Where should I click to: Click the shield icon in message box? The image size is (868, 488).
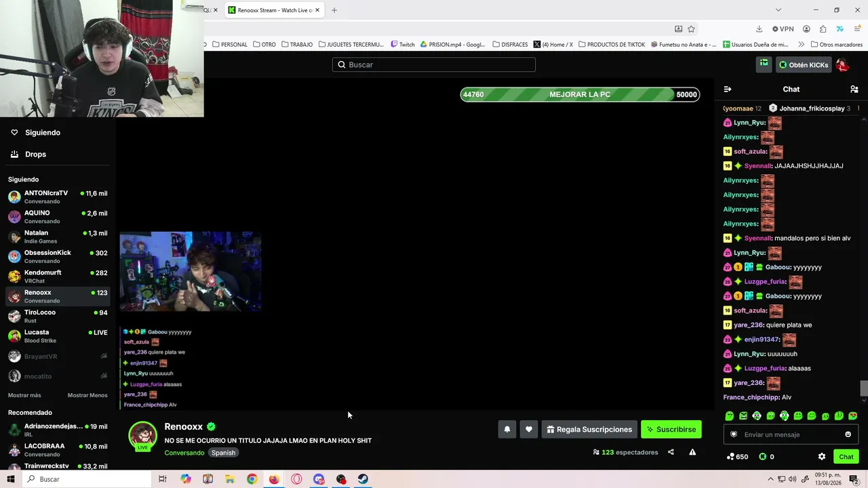click(733, 434)
